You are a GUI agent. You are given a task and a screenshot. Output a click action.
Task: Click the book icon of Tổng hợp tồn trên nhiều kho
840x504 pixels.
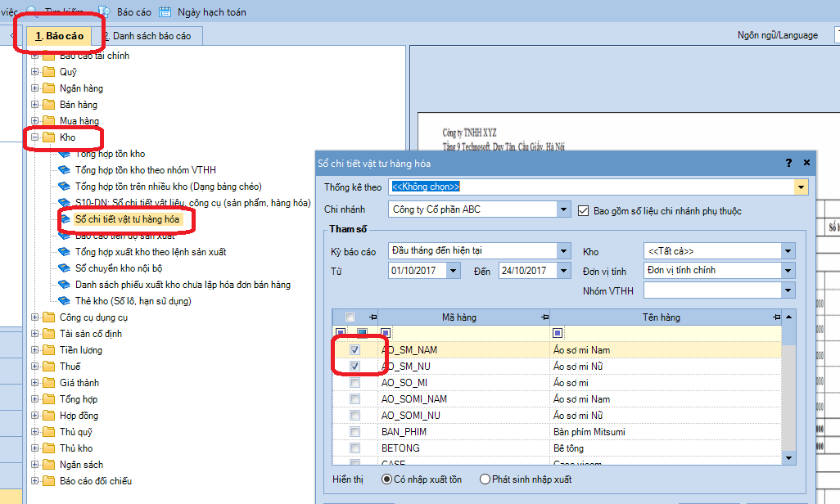tap(65, 187)
